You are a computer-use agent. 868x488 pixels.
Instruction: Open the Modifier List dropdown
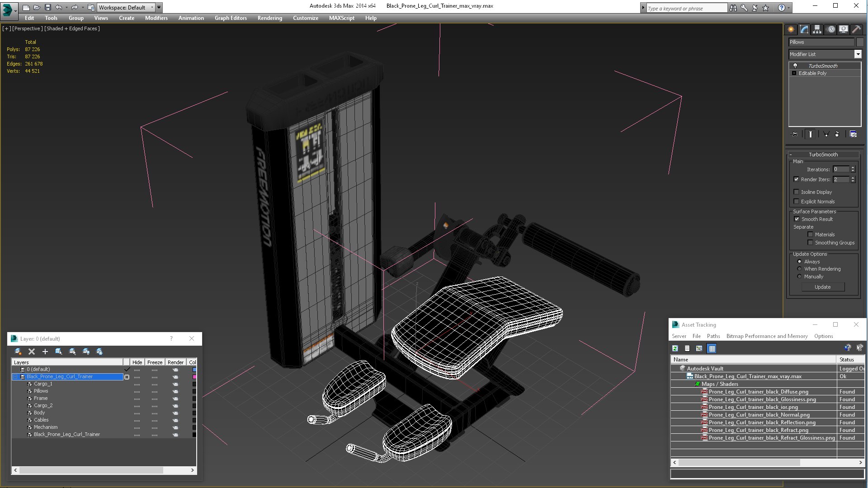pos(858,54)
